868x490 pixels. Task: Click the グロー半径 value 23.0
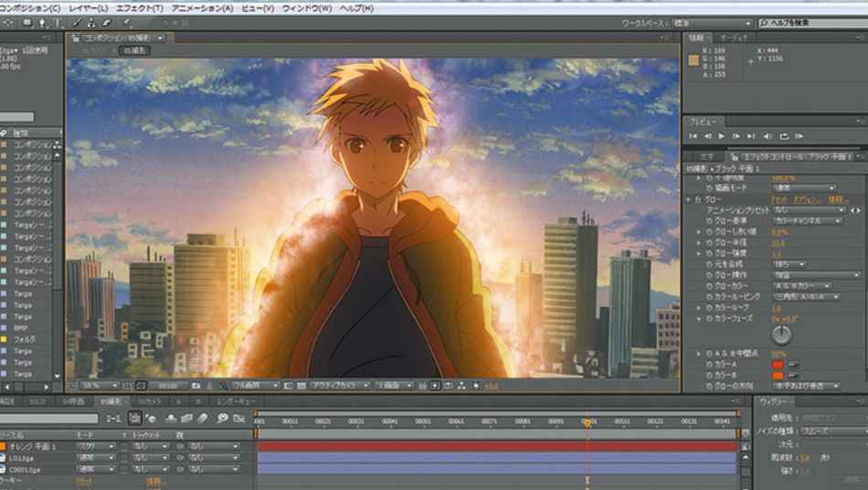pos(778,242)
